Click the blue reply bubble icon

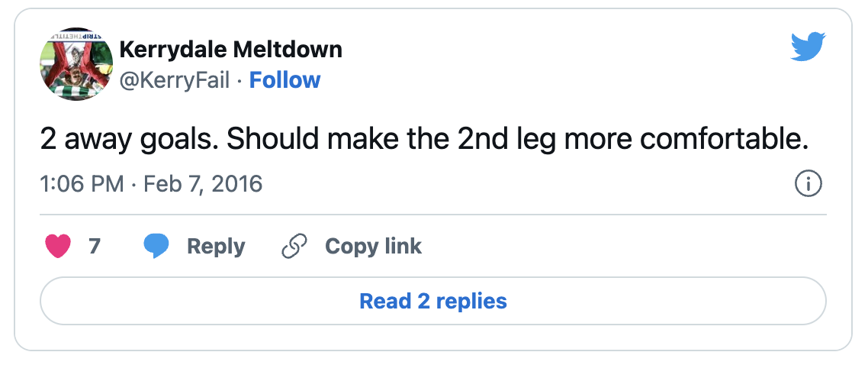pos(156,247)
